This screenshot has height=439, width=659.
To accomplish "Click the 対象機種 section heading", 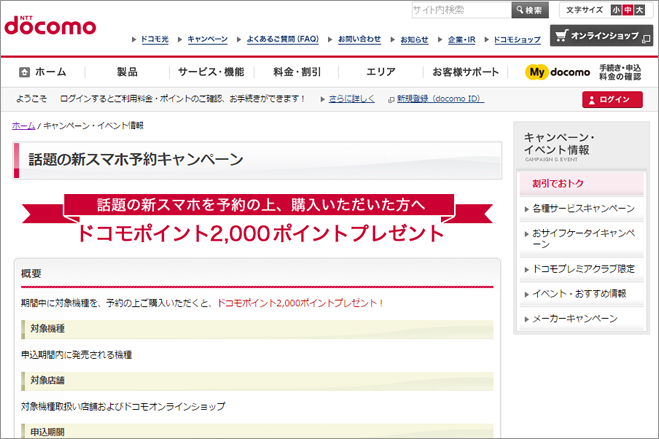I will tap(257, 329).
